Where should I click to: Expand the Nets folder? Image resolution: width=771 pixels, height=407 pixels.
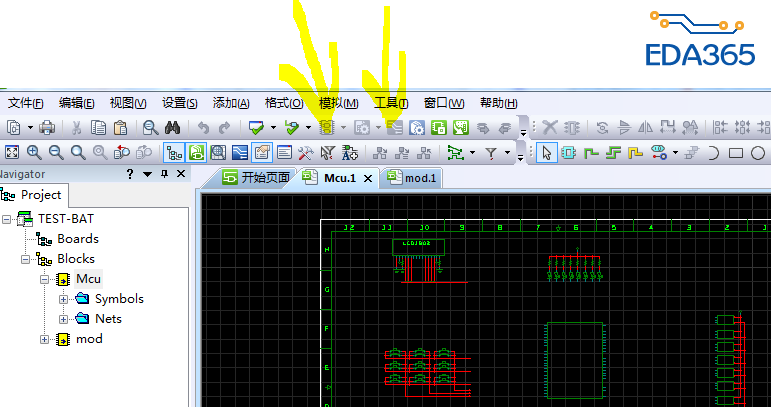click(63, 320)
